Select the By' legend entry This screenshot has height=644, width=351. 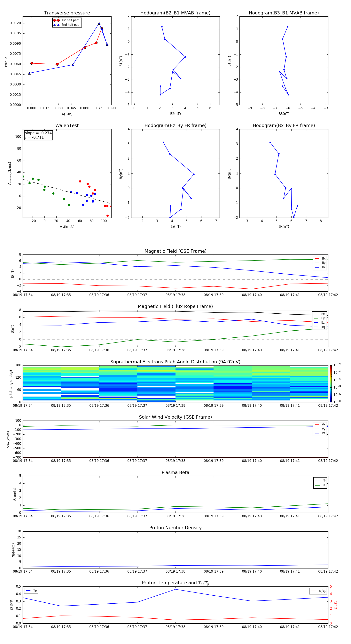[320, 318]
